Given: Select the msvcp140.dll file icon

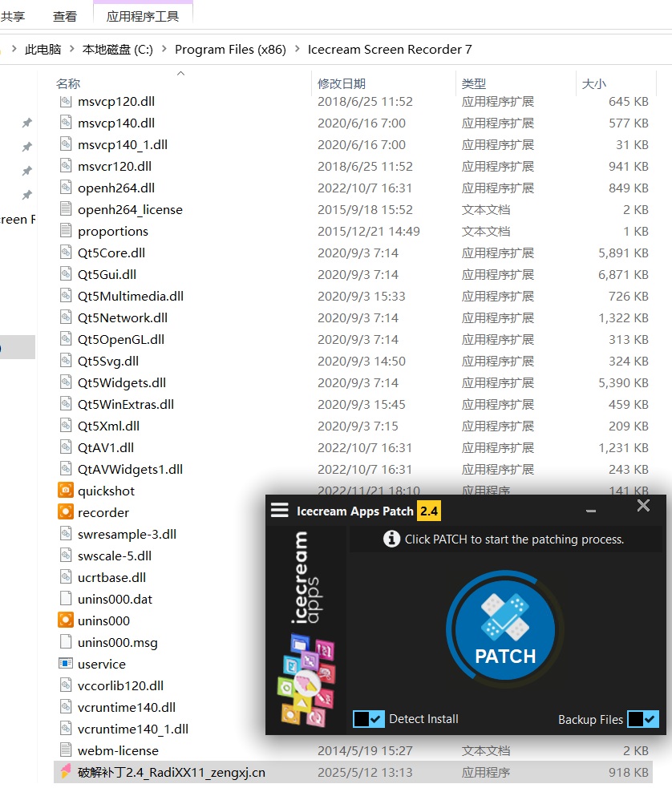Looking at the screenshot, I should point(65,122).
